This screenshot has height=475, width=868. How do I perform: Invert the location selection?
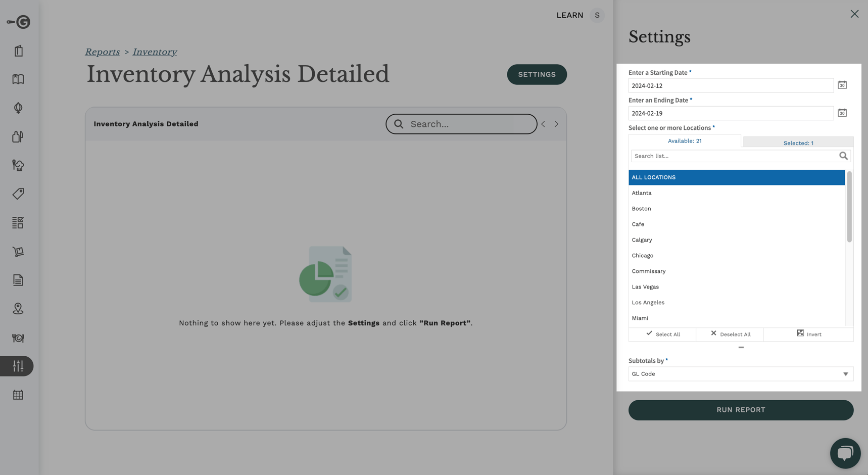pos(808,334)
